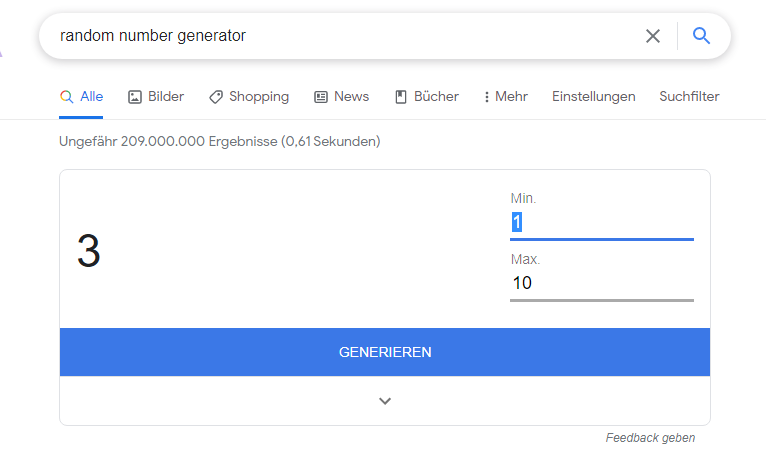Image resolution: width=766 pixels, height=466 pixels.
Task: Switch to the Bilder tab
Action: click(156, 97)
